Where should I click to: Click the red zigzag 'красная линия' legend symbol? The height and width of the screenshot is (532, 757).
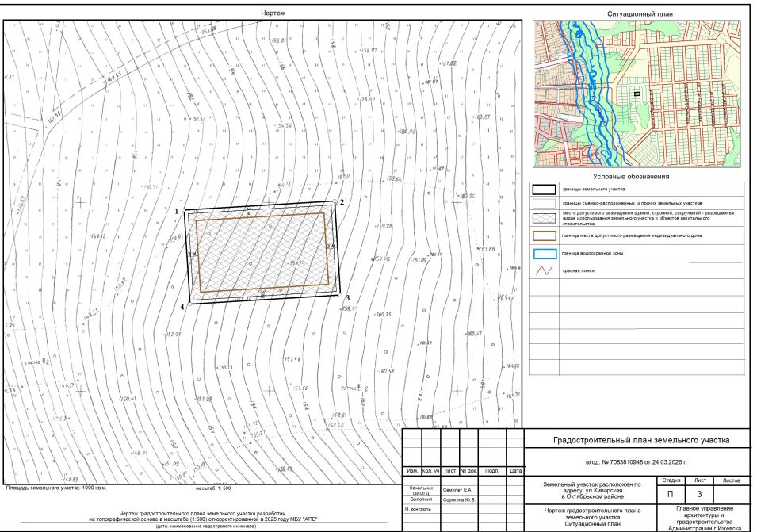coord(544,271)
